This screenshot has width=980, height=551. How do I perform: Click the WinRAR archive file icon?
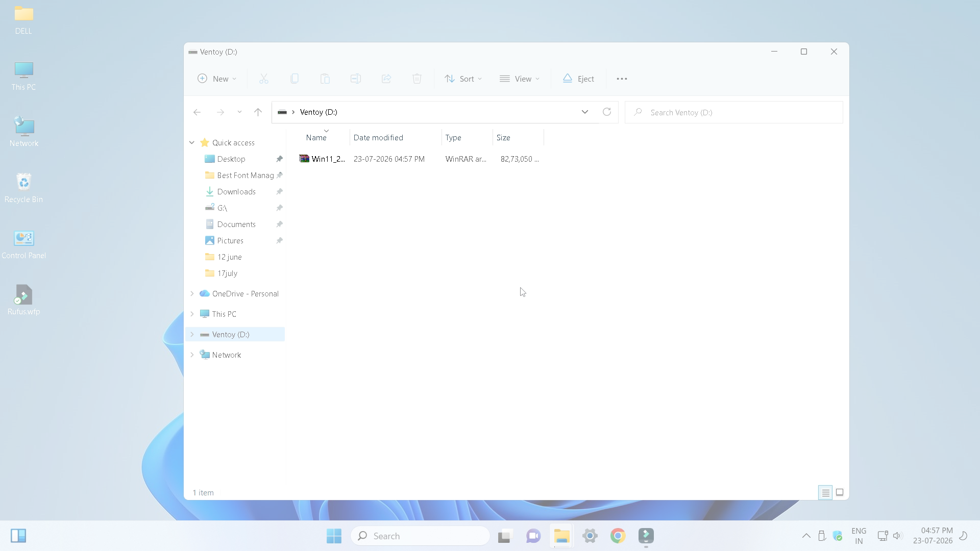click(x=304, y=159)
